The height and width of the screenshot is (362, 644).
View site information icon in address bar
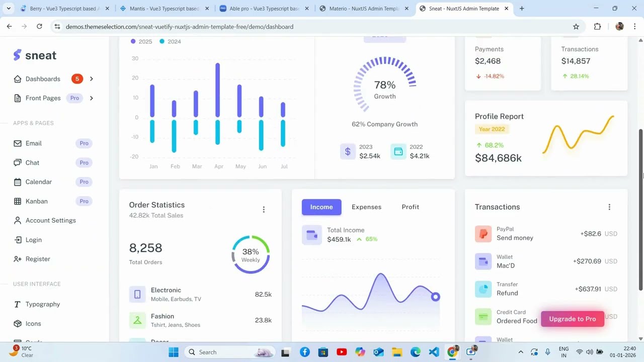click(x=57, y=27)
